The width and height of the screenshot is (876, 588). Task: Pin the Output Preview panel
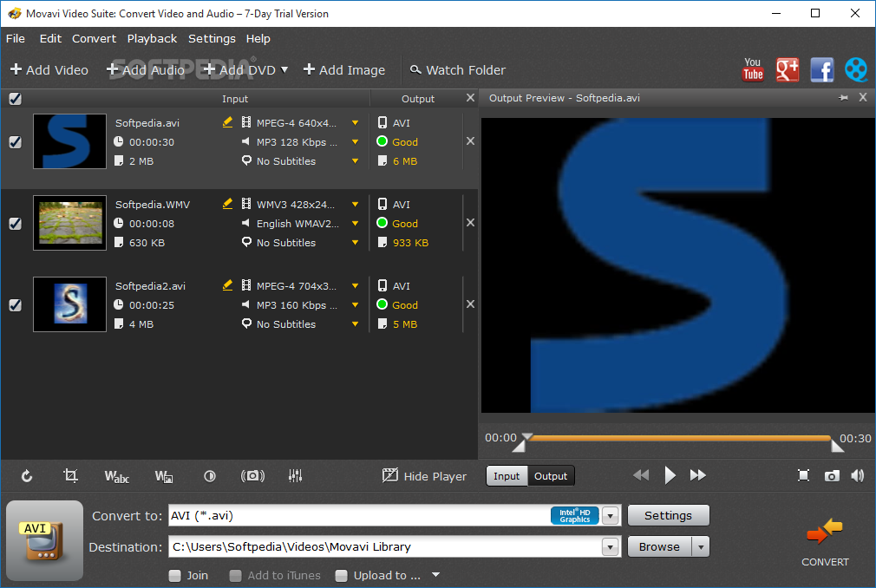tap(844, 98)
